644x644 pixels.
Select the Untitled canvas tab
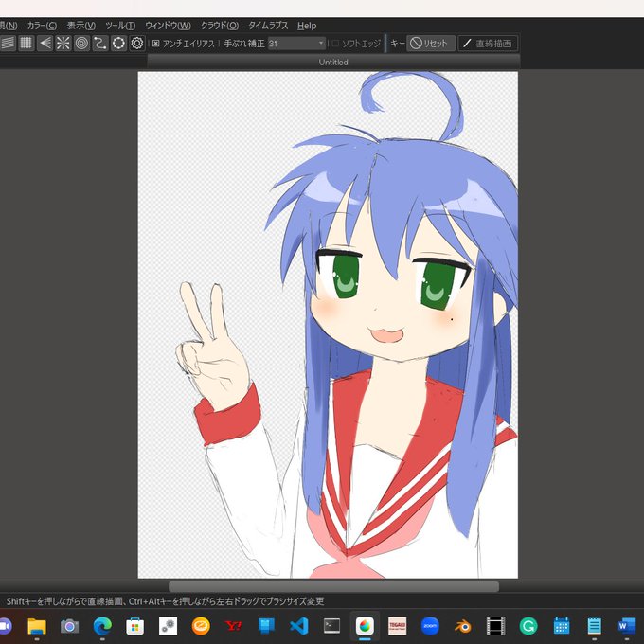333,62
